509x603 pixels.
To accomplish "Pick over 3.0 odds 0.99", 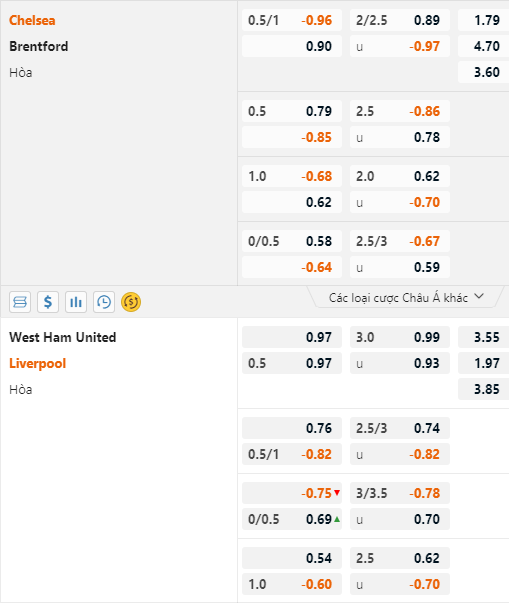I will (400, 337).
